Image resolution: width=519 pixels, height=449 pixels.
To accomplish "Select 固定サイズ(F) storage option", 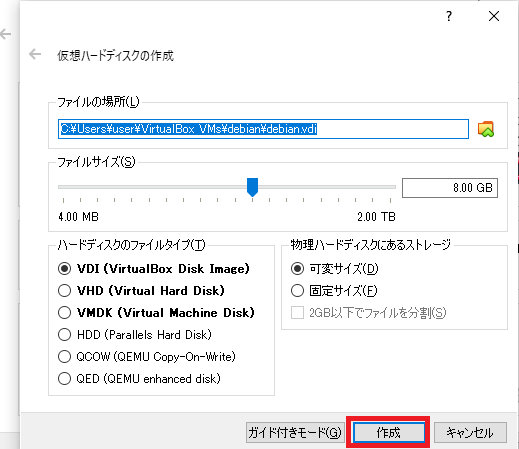I will [334, 291].
